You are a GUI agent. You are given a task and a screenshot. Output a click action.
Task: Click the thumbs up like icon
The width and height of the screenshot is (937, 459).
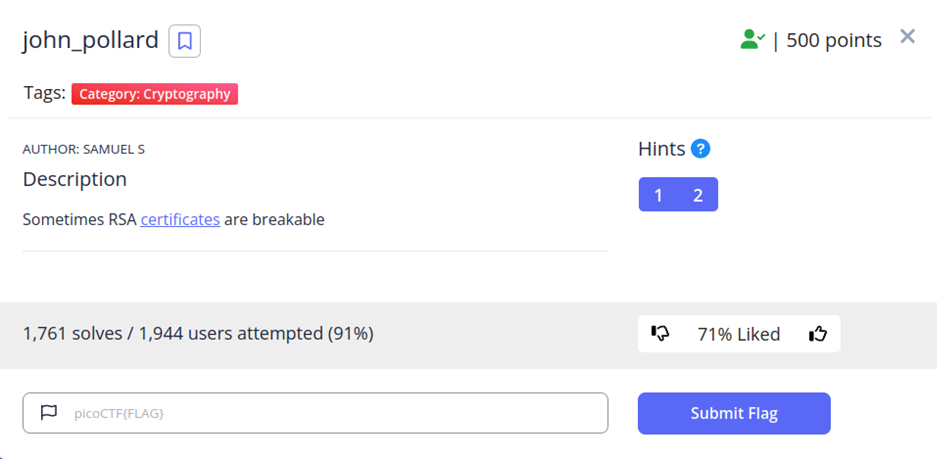[819, 334]
